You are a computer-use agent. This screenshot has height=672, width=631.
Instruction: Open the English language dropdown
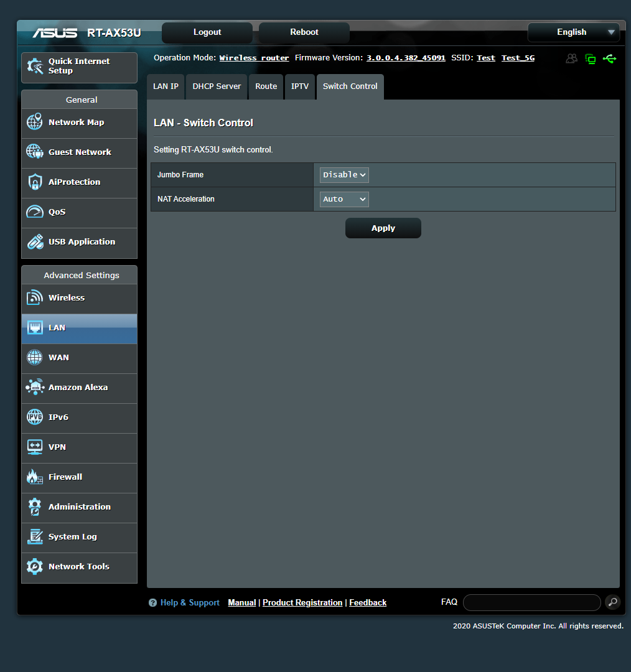click(574, 32)
